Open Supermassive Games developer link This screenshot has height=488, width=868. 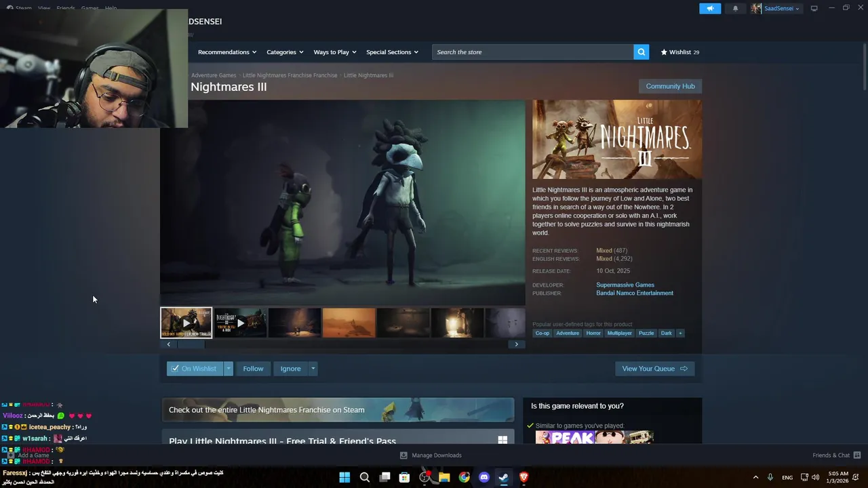[625, 285]
